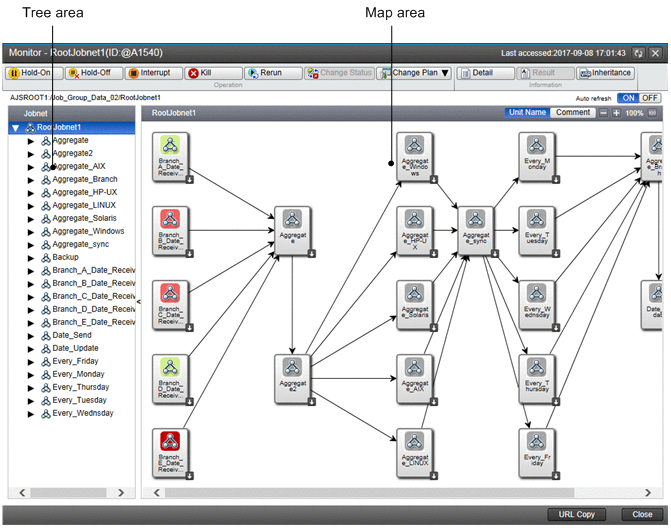The height and width of the screenshot is (528, 671).
Task: Expand the Aggregate tree node
Action: [x=31, y=141]
